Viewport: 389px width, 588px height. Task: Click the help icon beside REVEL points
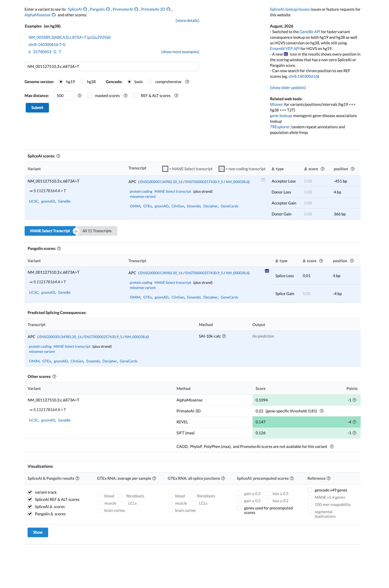tap(354, 422)
